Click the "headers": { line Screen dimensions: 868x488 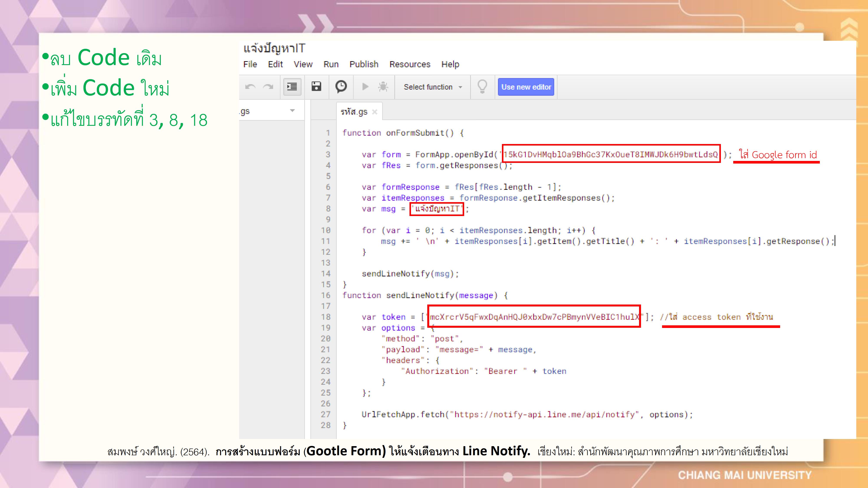[x=410, y=360]
